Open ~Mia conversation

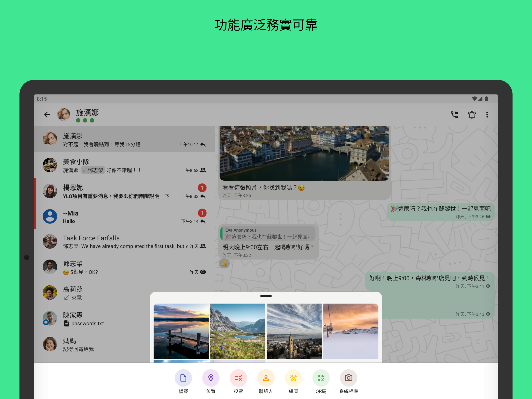[124, 216]
